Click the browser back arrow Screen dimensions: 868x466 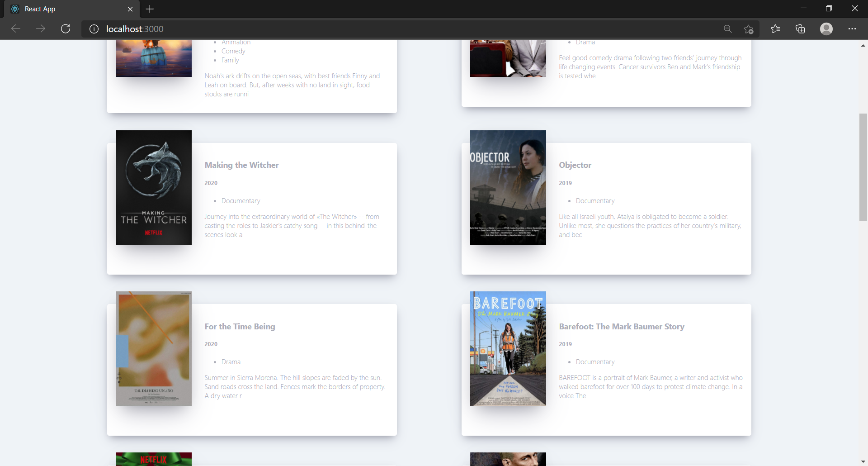(16, 29)
